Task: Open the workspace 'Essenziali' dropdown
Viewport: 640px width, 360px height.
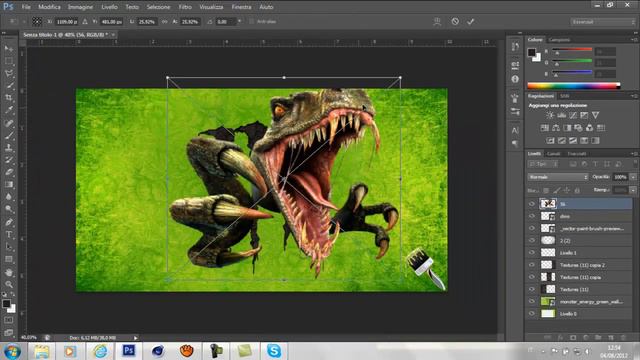Action: pos(602,22)
